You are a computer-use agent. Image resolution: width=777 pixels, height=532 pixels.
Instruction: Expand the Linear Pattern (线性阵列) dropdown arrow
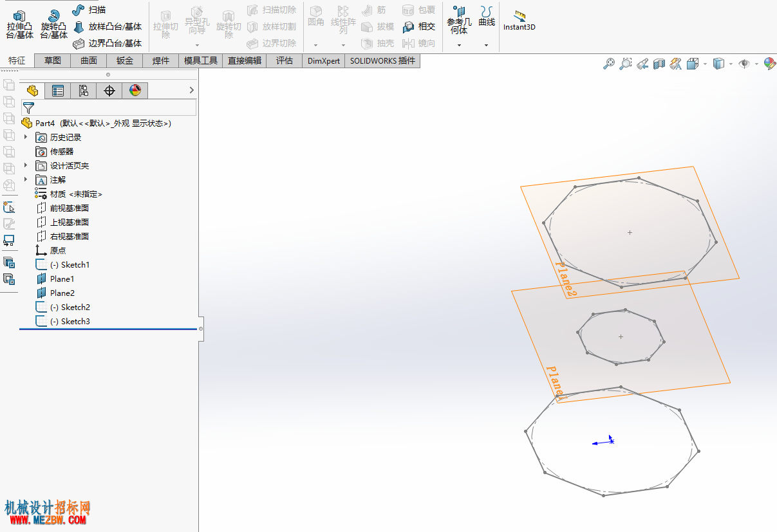(343, 45)
